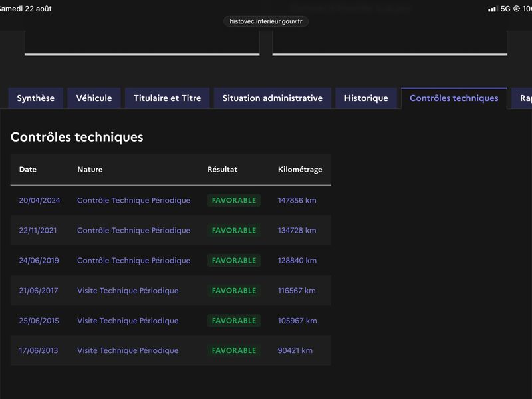The width and height of the screenshot is (532, 399).
Task: Select the 128840 km mileage value
Action: click(297, 261)
